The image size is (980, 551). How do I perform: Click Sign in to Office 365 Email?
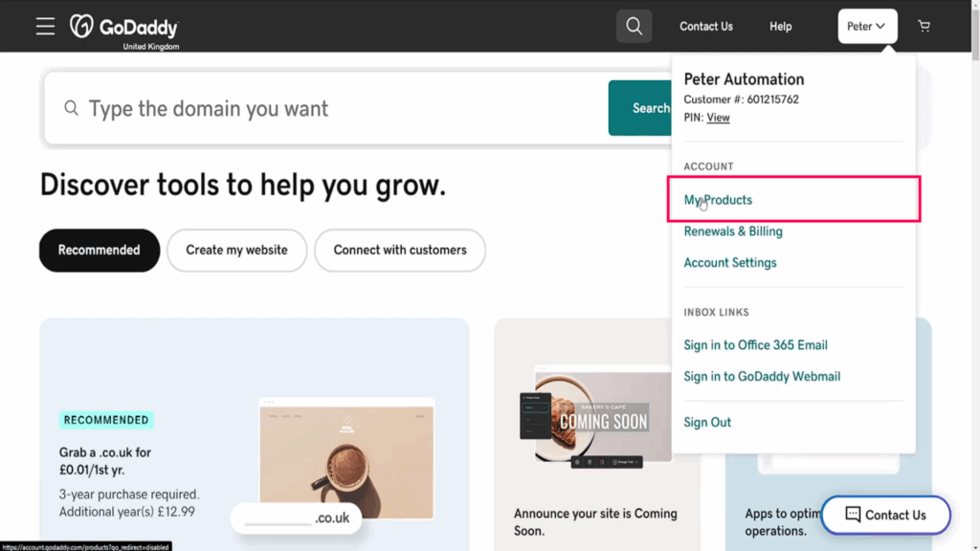coord(755,345)
